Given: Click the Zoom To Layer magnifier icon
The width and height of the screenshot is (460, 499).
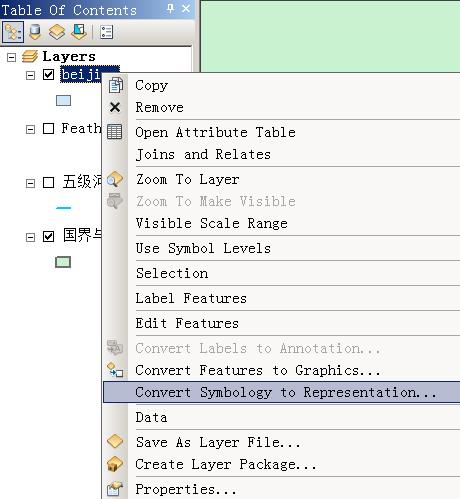Looking at the screenshot, I should (x=115, y=179).
